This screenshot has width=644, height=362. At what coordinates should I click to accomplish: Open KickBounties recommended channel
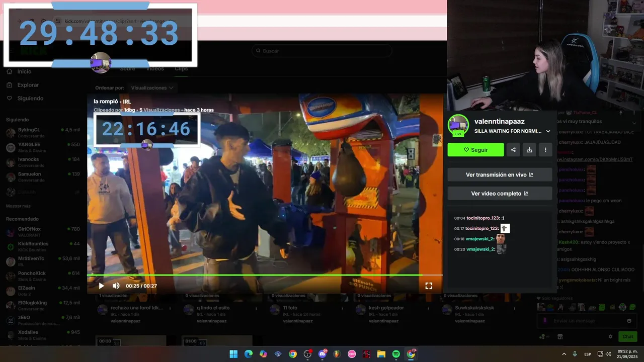click(x=43, y=246)
